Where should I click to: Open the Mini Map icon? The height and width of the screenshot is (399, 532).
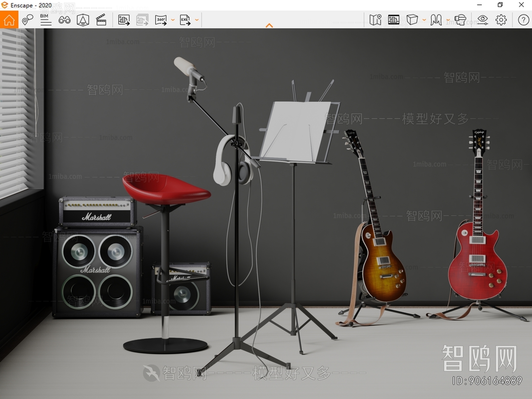[375, 20]
